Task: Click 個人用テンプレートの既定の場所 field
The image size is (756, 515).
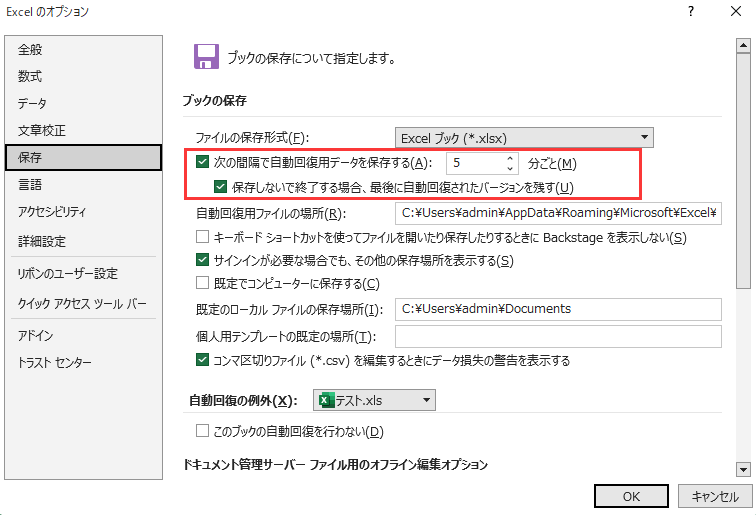Action: coord(558,336)
